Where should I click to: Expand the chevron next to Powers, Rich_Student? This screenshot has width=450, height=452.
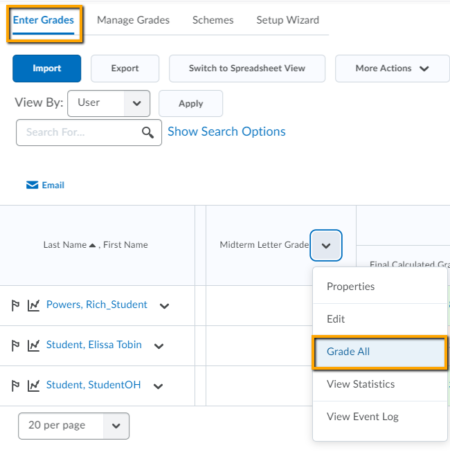pos(164,306)
